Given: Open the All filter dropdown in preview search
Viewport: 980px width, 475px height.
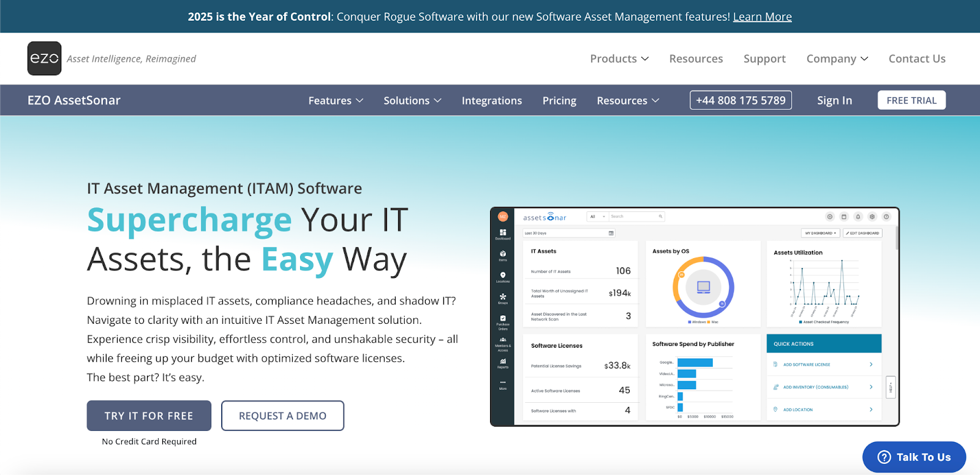Looking at the screenshot, I should pos(597,216).
